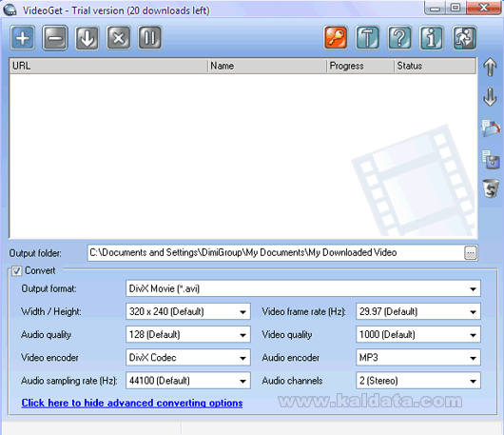Screen dimensions: 504x435
Task: Show about info with 'i' icon
Action: 432,38
